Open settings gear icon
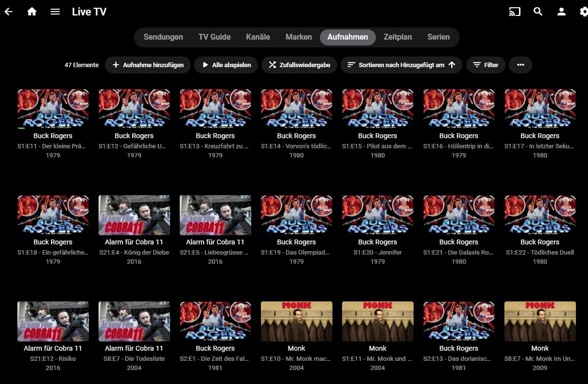The width and height of the screenshot is (588, 384). tap(584, 12)
